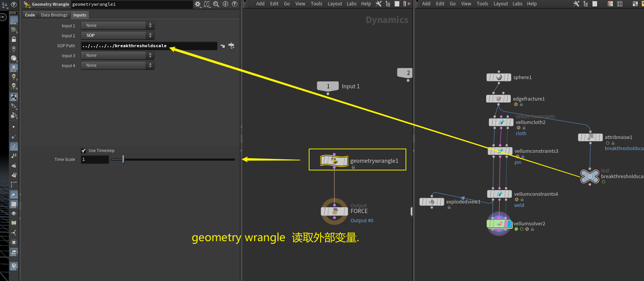This screenshot has height=281, width=644.
Task: Click the parameter help question mark icon
Action: point(234,4)
